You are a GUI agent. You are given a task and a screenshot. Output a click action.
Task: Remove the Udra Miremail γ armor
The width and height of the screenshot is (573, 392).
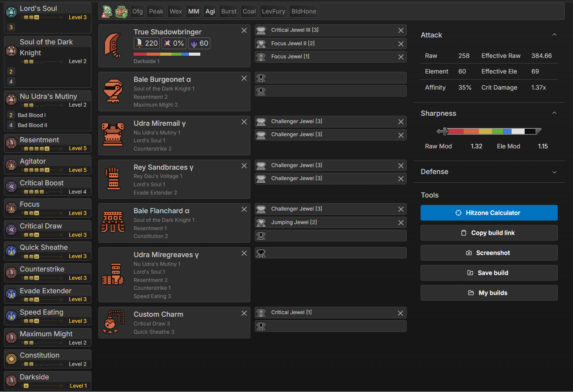pos(244,122)
